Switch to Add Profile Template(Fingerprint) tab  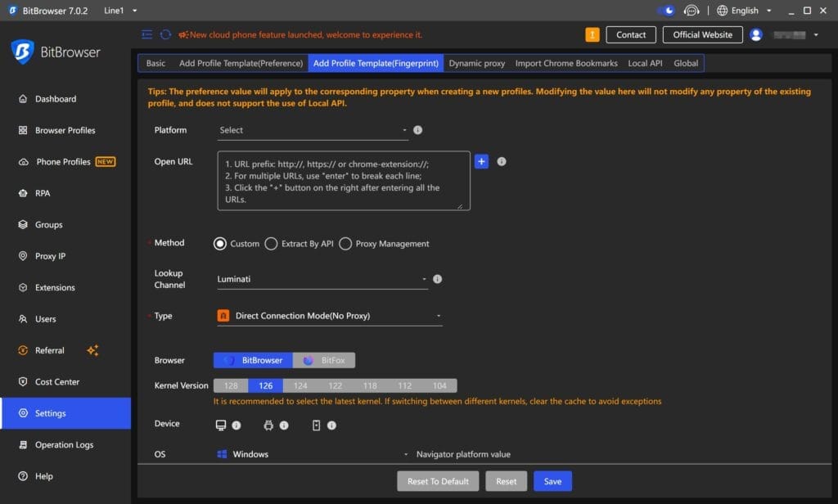tap(376, 63)
